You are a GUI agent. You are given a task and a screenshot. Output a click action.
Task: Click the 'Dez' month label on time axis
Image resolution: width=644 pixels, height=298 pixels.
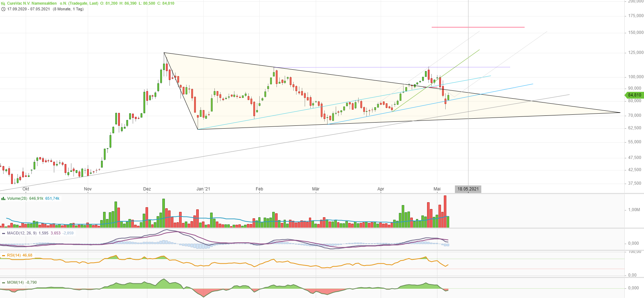coord(147,189)
